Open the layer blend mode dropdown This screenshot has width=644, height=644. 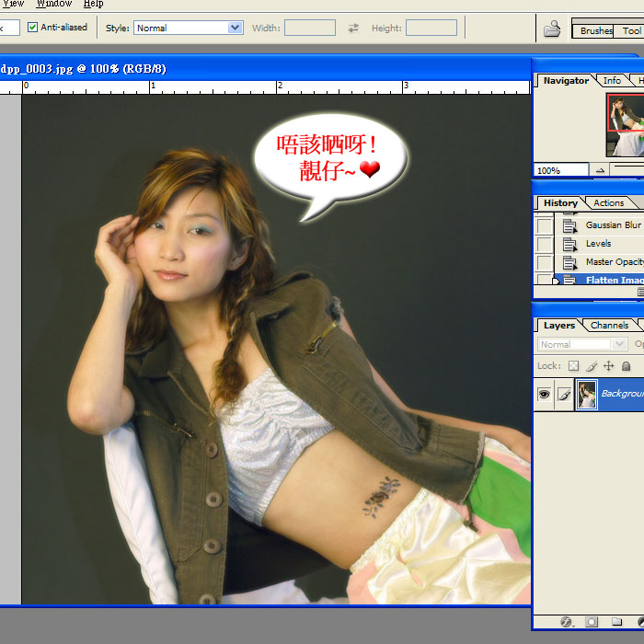coord(581,345)
